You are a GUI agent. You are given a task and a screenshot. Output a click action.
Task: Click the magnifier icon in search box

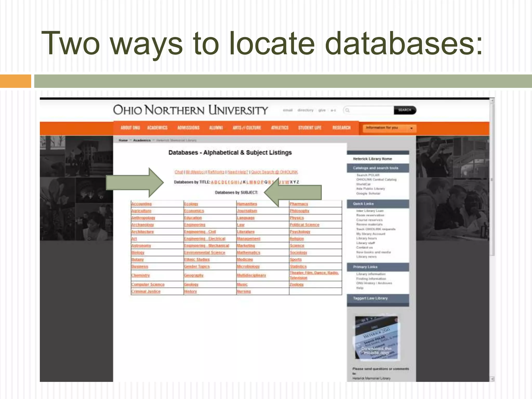click(348, 110)
